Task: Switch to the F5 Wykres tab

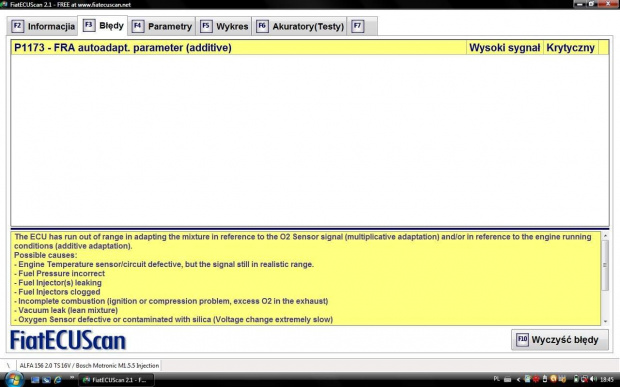Action: click(x=224, y=26)
